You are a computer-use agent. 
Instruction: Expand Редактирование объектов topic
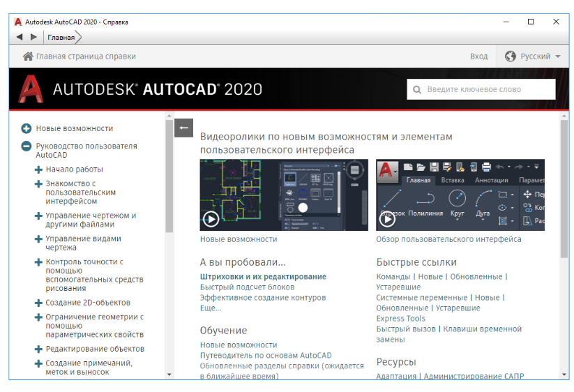tap(38, 349)
